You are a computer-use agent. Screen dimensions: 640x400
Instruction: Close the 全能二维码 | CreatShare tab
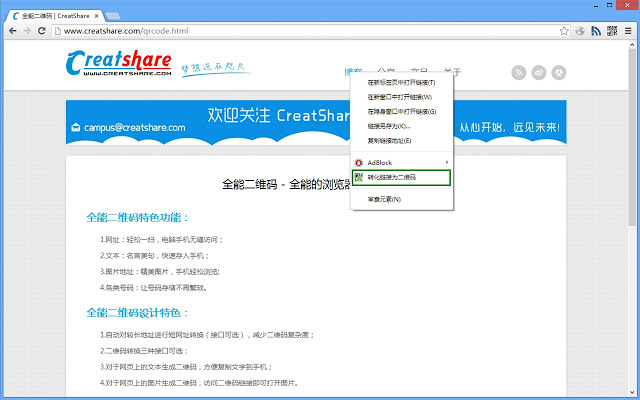click(97, 16)
